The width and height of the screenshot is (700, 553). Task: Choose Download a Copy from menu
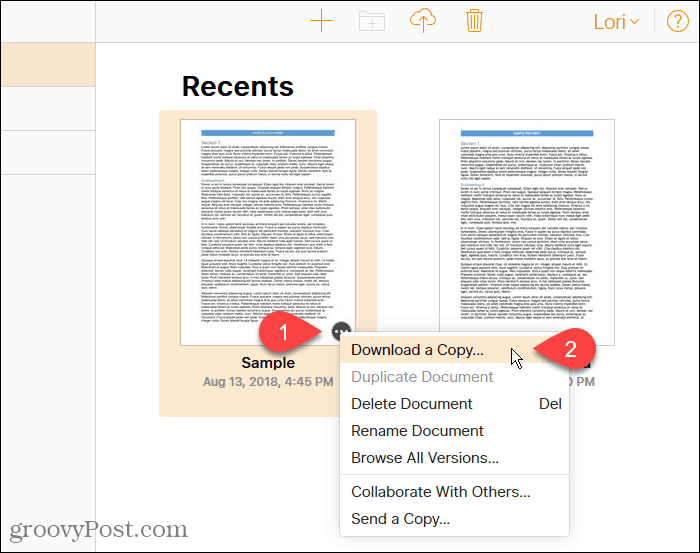pos(454,350)
